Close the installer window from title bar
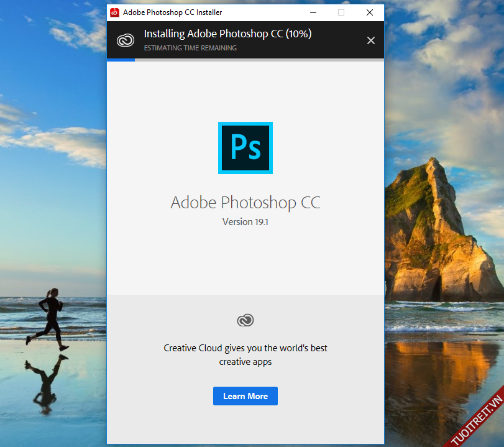 tap(370, 12)
